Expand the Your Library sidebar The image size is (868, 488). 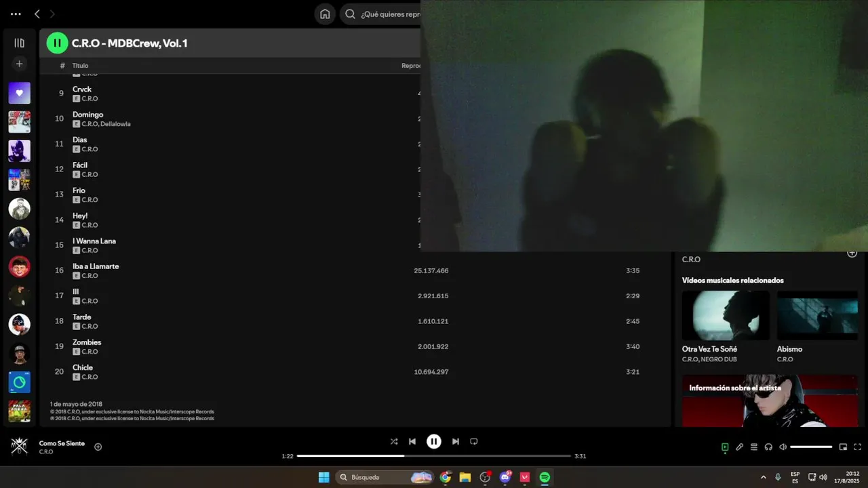(x=19, y=43)
